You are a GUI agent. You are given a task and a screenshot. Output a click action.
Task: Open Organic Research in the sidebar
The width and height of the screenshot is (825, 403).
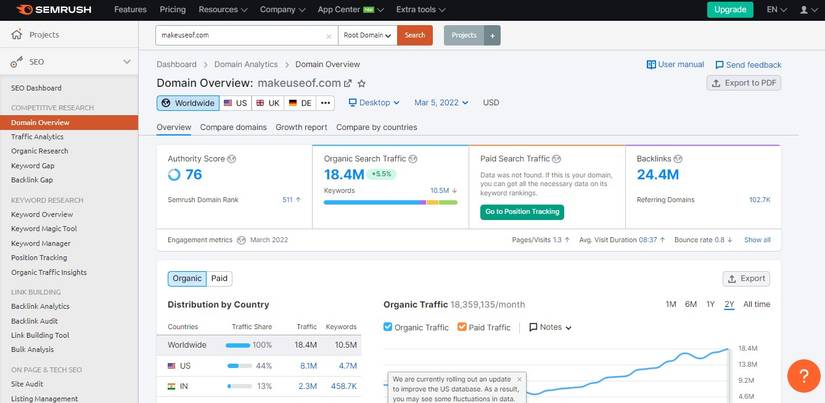tap(40, 151)
